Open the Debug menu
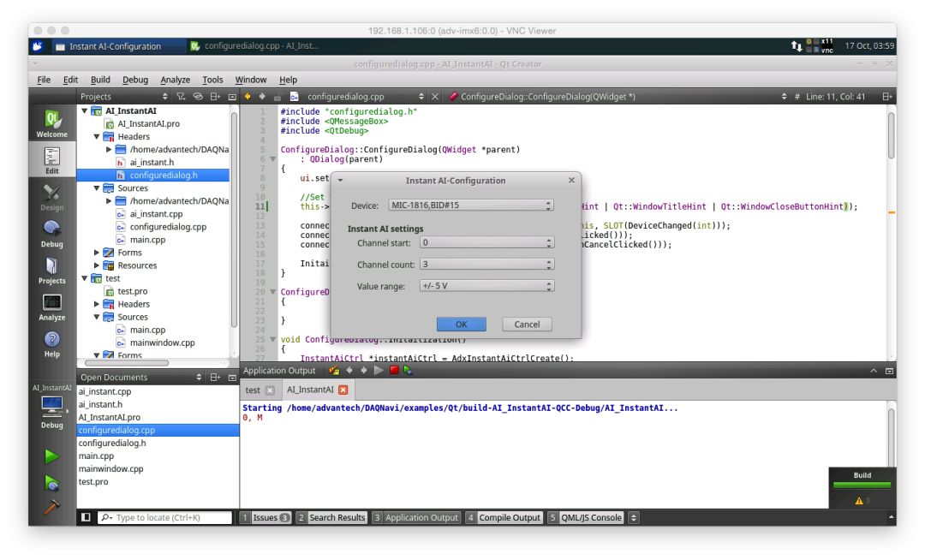Image resolution: width=925 pixels, height=560 pixels. tap(135, 80)
